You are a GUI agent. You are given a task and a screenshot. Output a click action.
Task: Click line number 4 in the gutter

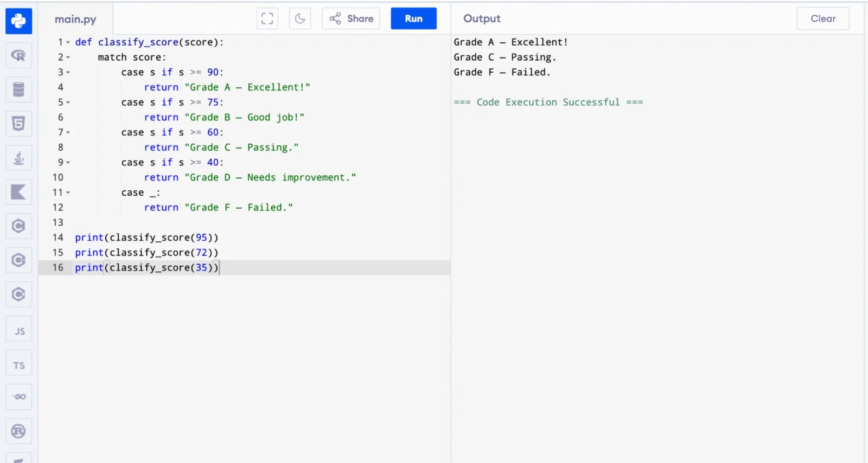(60, 87)
